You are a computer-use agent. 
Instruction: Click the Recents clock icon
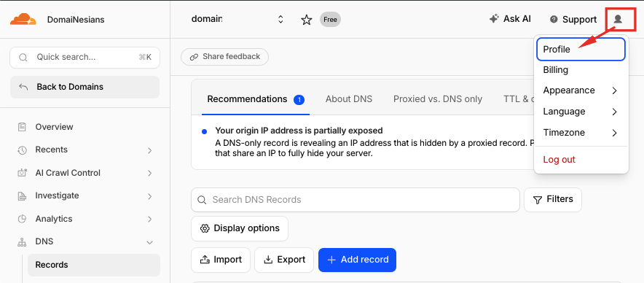(x=22, y=150)
